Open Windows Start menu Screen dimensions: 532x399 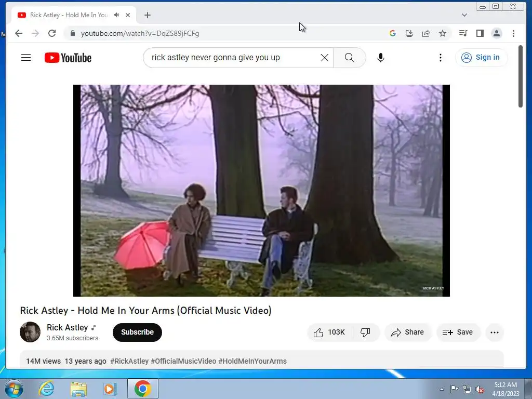click(x=14, y=389)
